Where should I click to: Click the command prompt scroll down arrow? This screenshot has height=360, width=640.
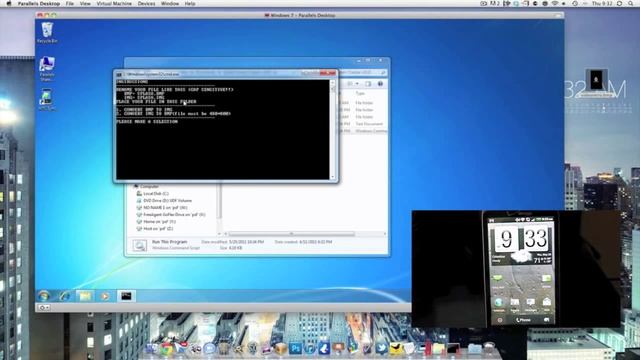click(x=333, y=177)
